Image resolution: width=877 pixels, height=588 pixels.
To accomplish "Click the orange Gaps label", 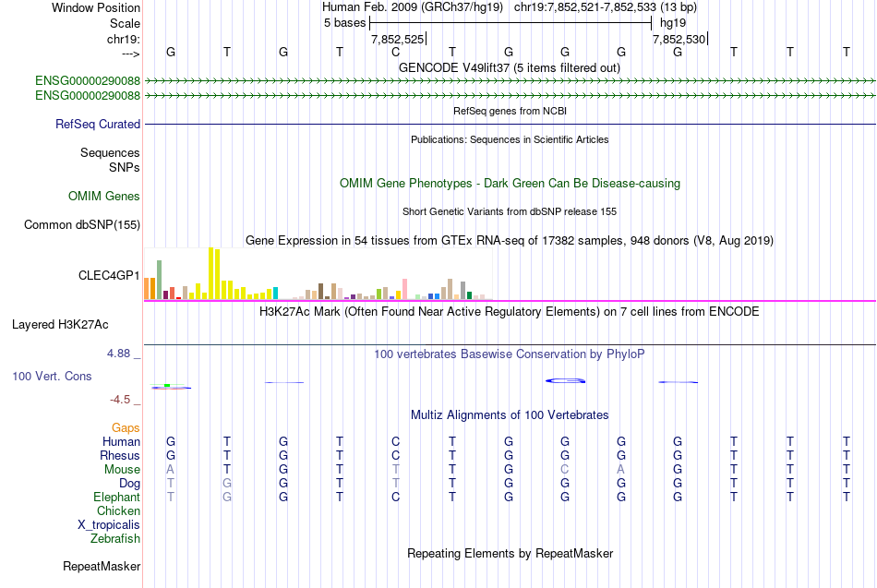I will (126, 428).
